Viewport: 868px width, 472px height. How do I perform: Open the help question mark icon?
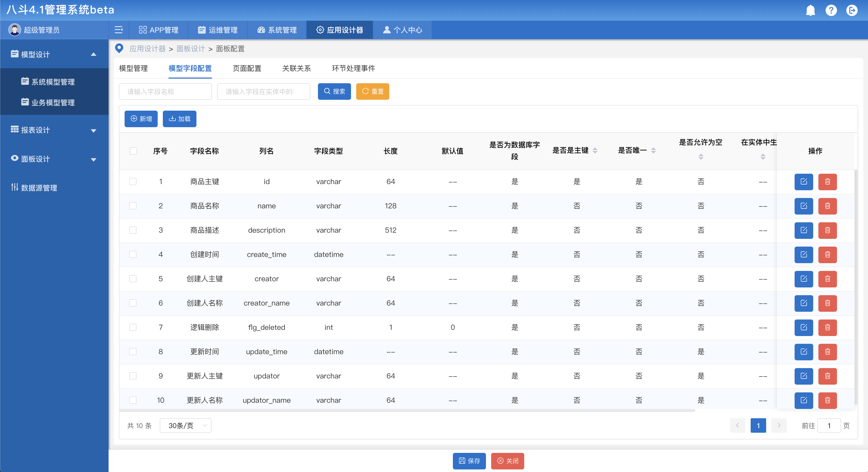831,10
